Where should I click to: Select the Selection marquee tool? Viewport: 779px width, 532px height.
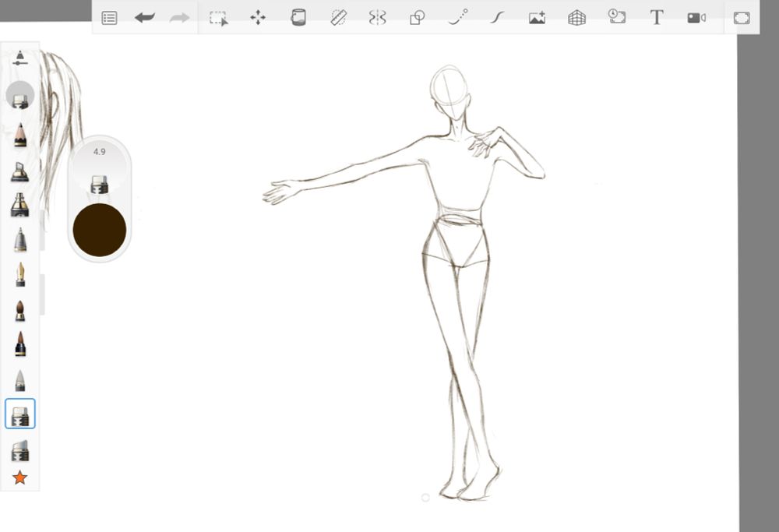pyautogui.click(x=219, y=18)
